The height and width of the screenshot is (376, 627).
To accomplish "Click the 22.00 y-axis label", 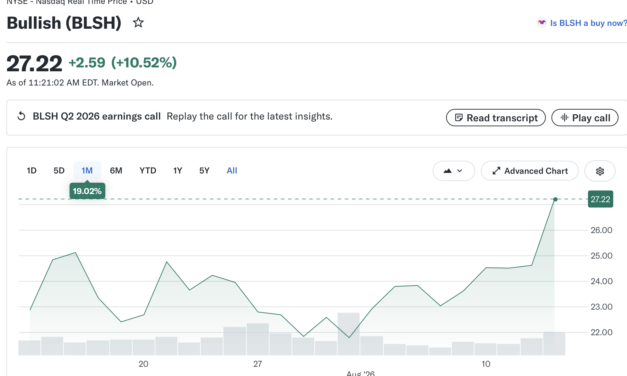I will tap(601, 332).
